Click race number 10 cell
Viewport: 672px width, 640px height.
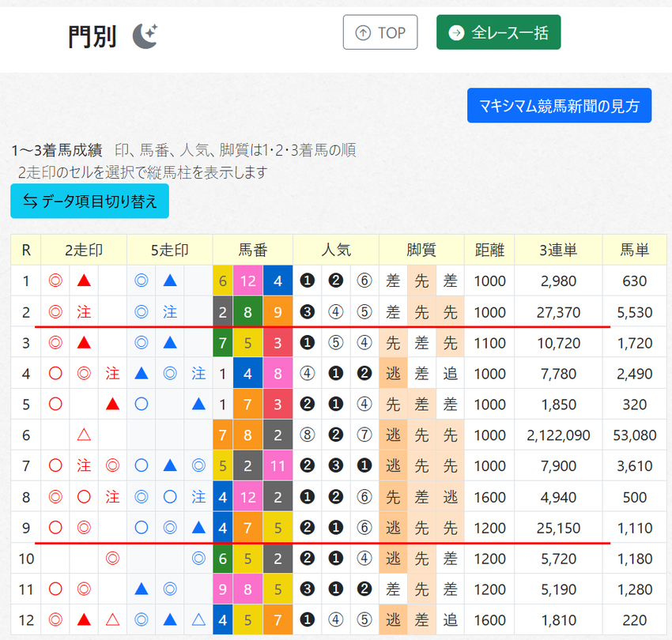pos(26,558)
